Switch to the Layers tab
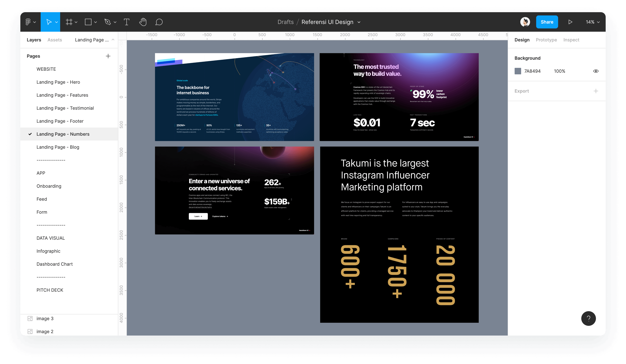The height and width of the screenshot is (364, 626). click(34, 40)
